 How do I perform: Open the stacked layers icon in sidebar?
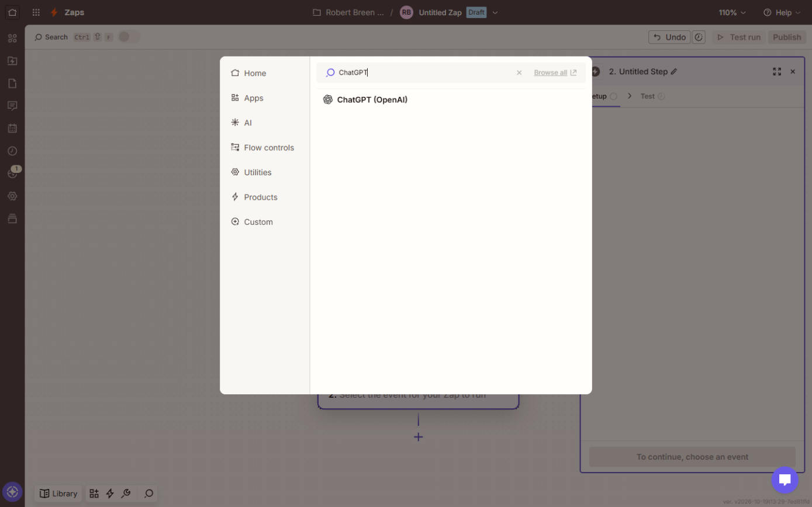(x=12, y=218)
